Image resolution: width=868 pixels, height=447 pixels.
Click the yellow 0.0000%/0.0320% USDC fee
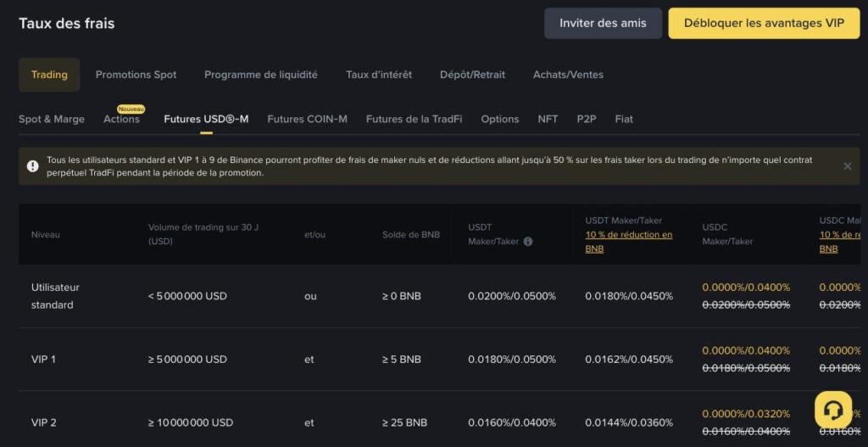pos(746,414)
